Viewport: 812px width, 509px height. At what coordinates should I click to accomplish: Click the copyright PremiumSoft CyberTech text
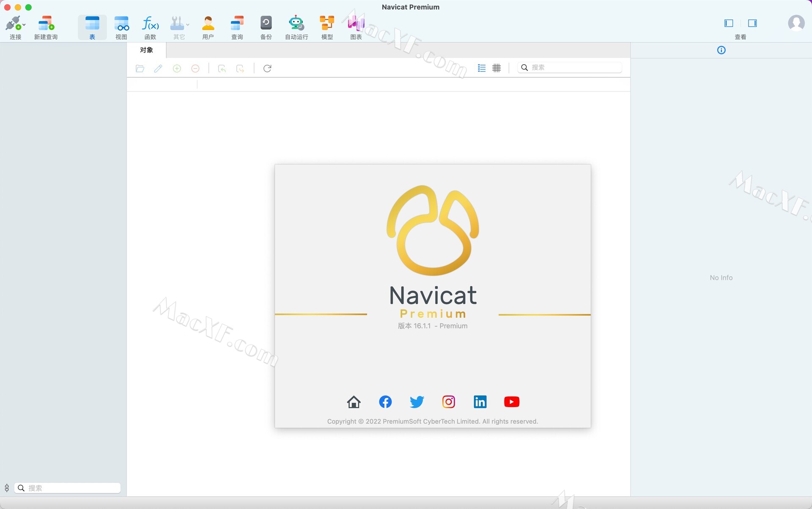[x=433, y=422]
